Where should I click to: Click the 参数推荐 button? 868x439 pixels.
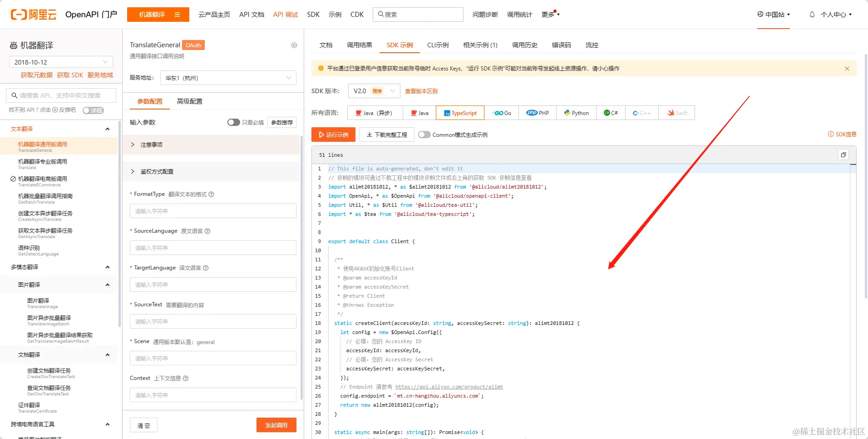pyautogui.click(x=282, y=122)
